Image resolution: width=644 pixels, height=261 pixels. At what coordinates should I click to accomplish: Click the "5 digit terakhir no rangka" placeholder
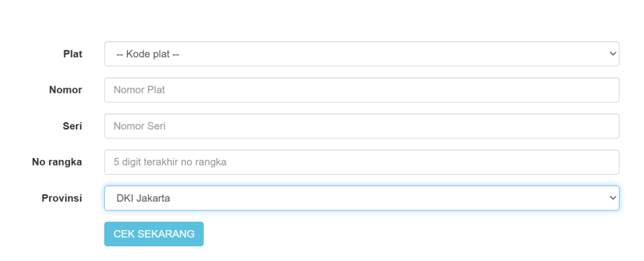point(169,162)
